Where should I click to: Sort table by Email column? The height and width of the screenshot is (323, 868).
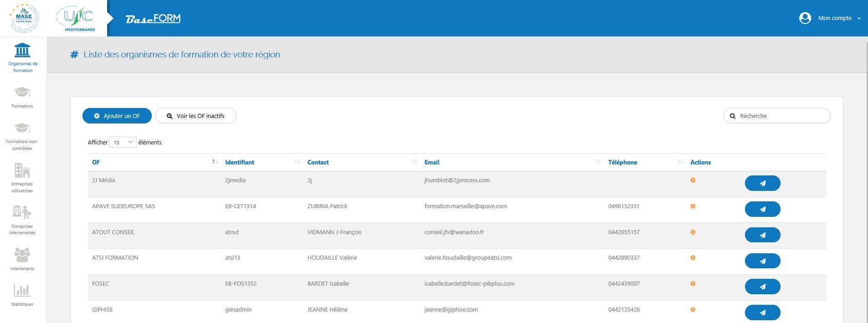coord(431,162)
